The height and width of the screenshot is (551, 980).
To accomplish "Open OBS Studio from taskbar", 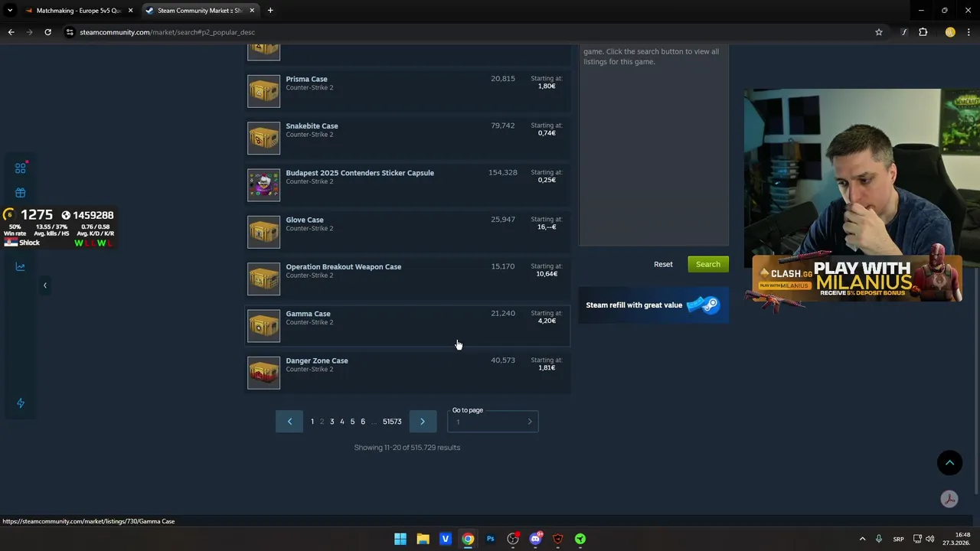I will point(513,539).
